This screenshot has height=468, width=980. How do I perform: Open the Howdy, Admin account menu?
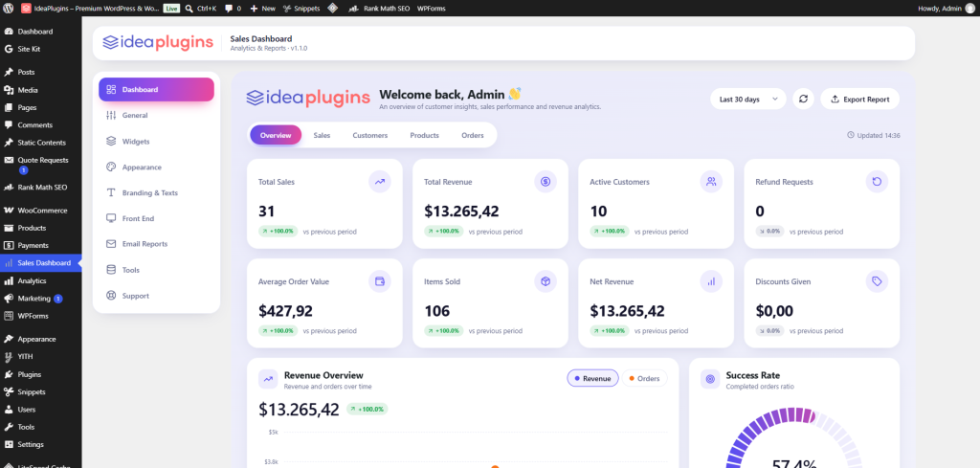[x=947, y=9]
